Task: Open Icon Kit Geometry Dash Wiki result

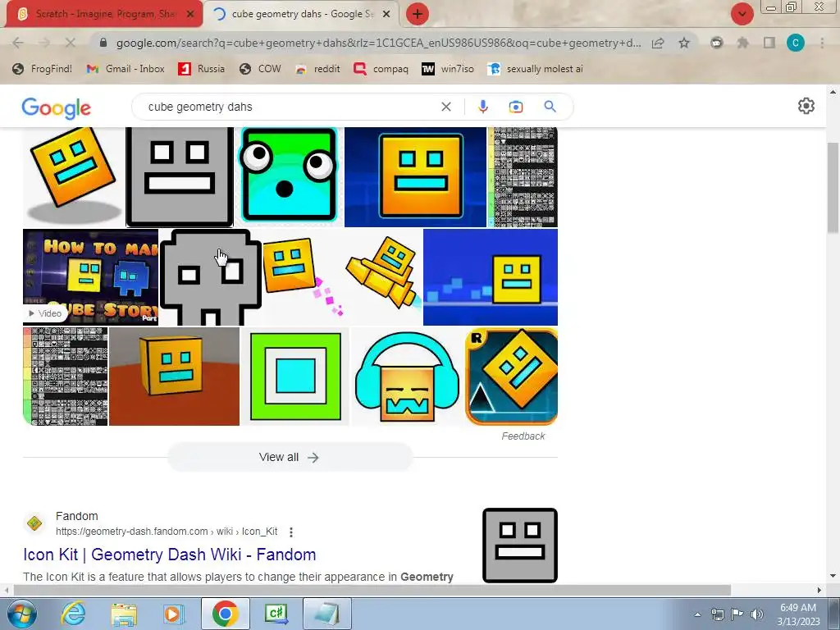Action: pos(169,555)
